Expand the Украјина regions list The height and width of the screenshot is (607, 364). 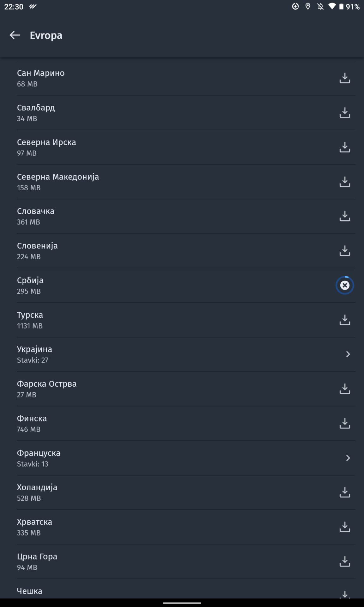[x=348, y=354]
